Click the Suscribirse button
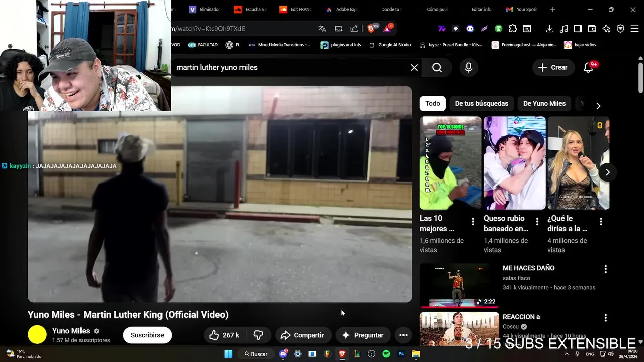The image size is (644, 362). (x=147, y=335)
